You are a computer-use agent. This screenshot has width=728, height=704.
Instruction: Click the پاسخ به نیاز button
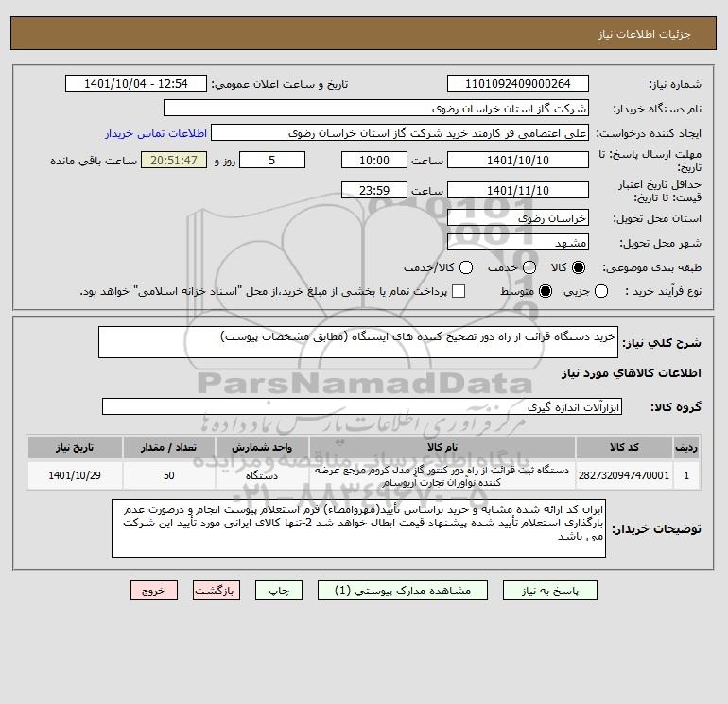coord(549,591)
